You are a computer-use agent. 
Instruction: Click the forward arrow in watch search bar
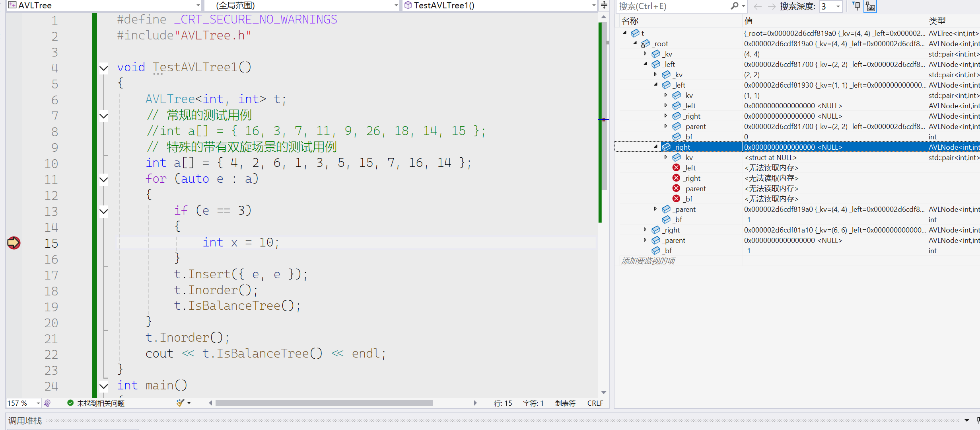[772, 6]
